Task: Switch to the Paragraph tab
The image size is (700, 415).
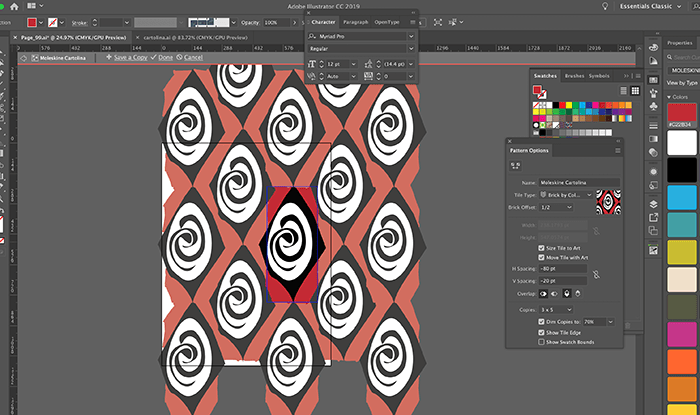Action: [355, 22]
